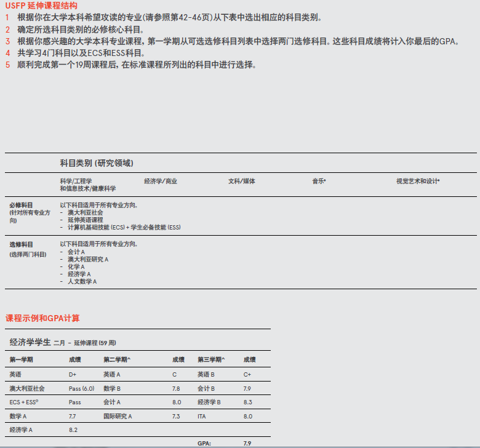Click the 必修科目 row label
The image size is (480, 448).
click(22, 205)
